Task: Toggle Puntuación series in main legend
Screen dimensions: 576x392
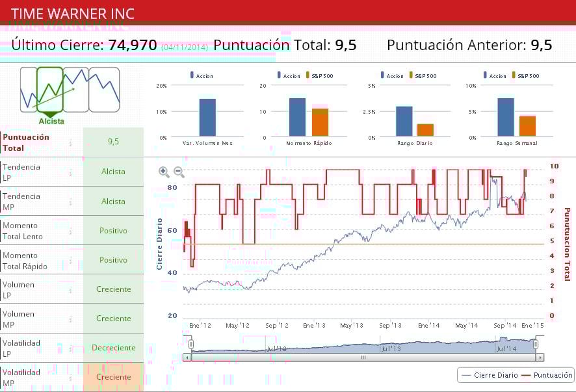Action: tap(547, 375)
